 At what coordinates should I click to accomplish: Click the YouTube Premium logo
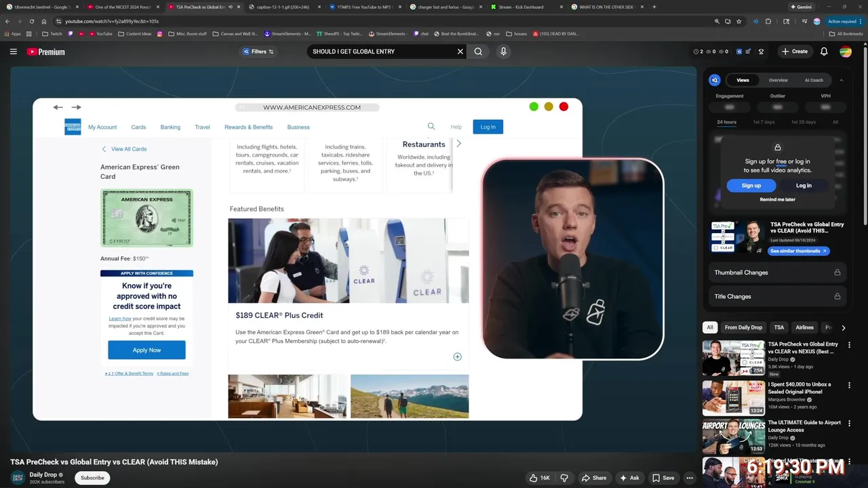click(x=45, y=52)
